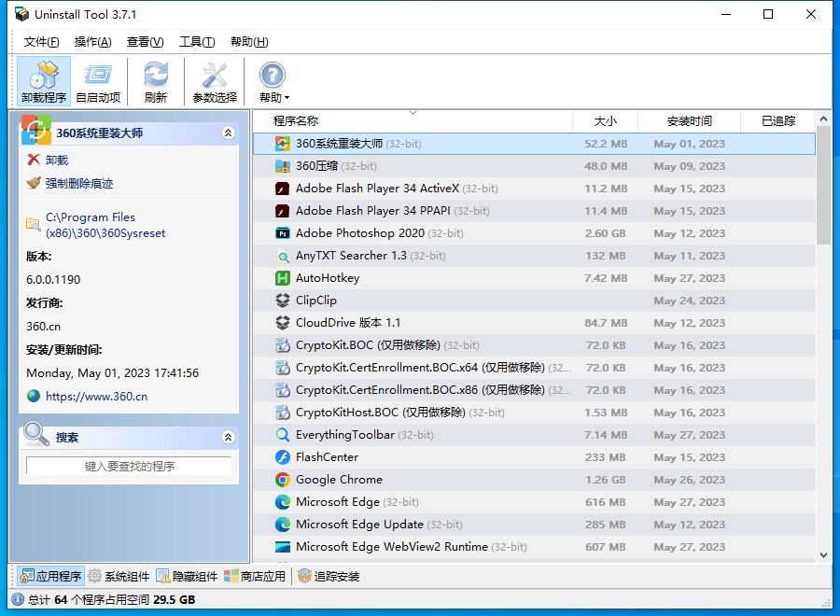The width and height of the screenshot is (840, 616).
Task: Select the AutoHotkey green H icon
Action: (x=282, y=278)
